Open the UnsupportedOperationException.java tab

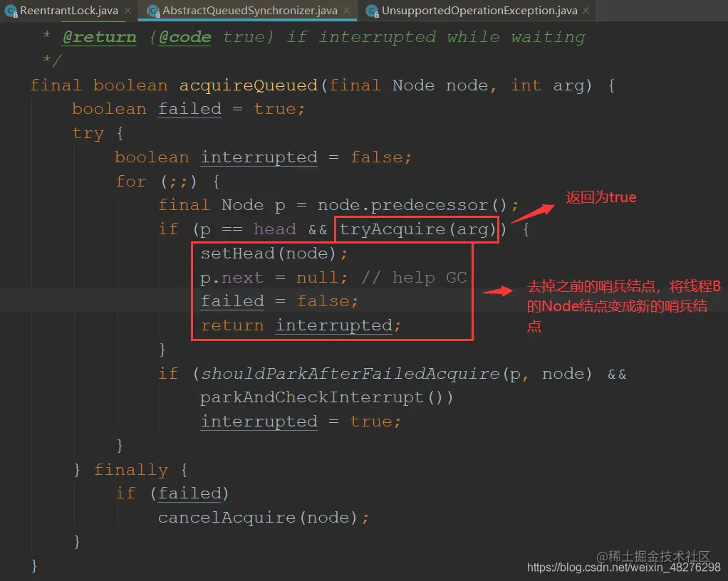477,10
